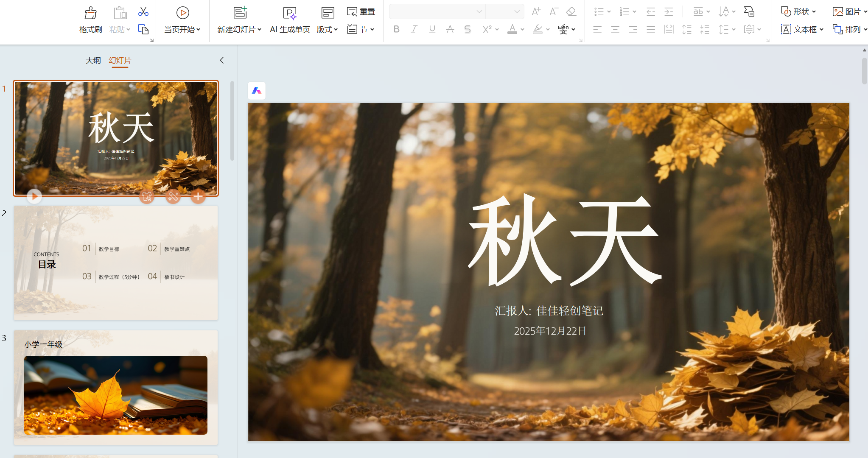Open the font name dropdown
This screenshot has width=868, height=458.
click(x=479, y=11)
